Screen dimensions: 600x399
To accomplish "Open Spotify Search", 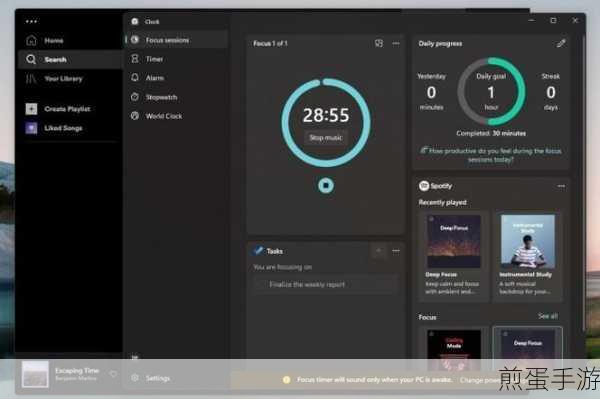I will click(x=70, y=59).
